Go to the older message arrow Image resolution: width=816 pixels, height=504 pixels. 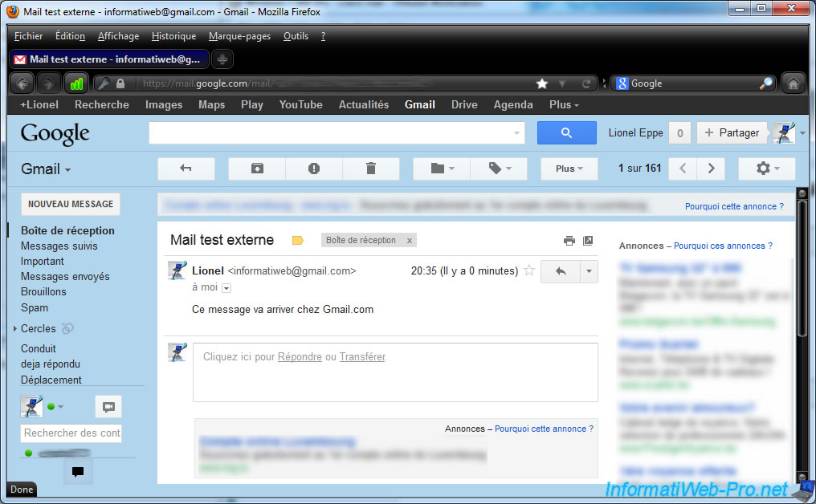pos(711,169)
